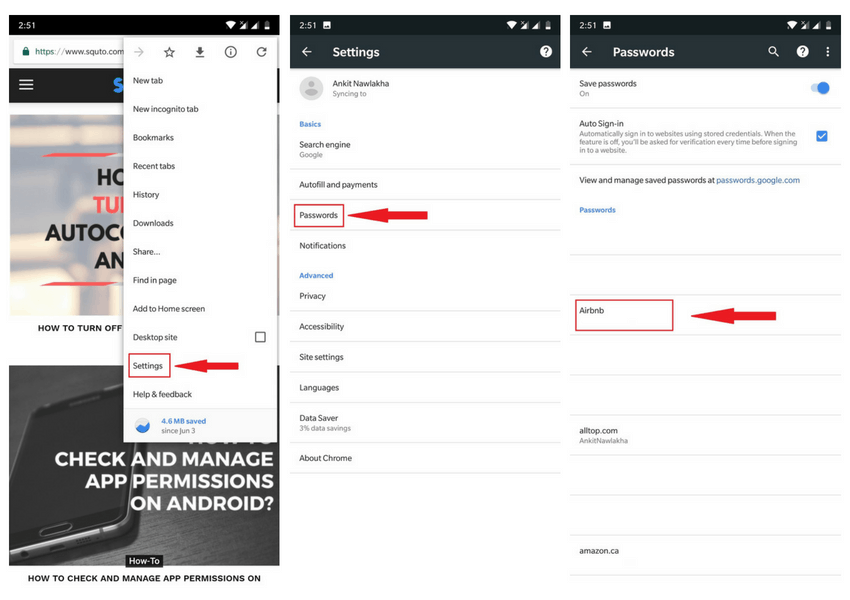Tap the Ankit Nawlakha account row

pyautogui.click(x=425, y=88)
